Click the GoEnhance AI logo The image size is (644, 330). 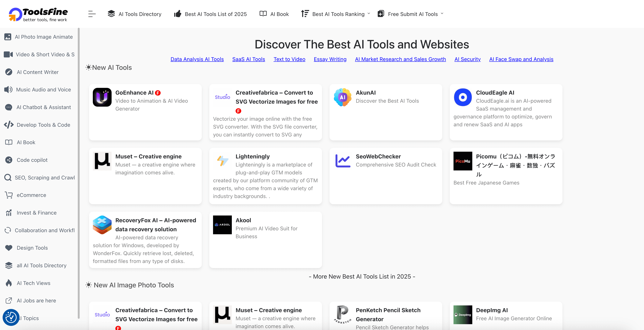tap(102, 97)
